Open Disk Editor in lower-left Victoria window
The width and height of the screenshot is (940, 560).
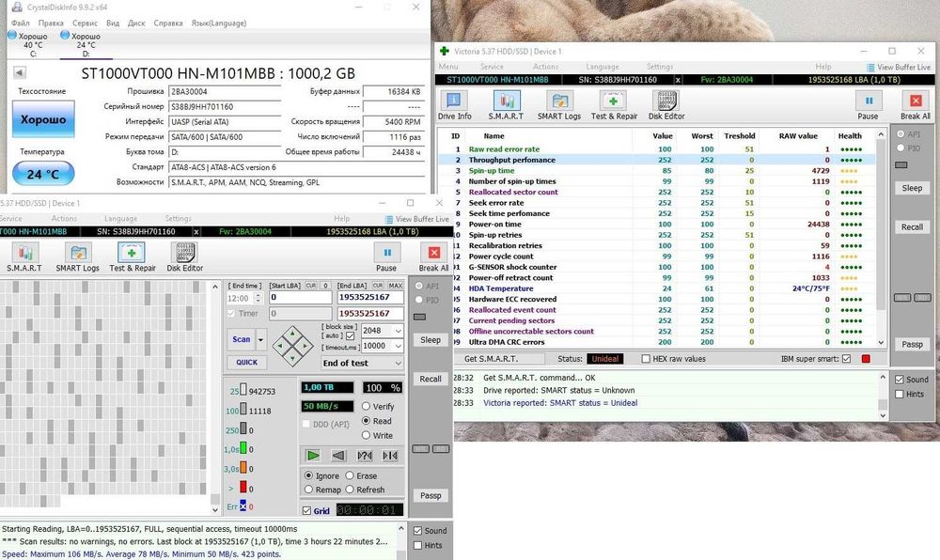tap(184, 257)
